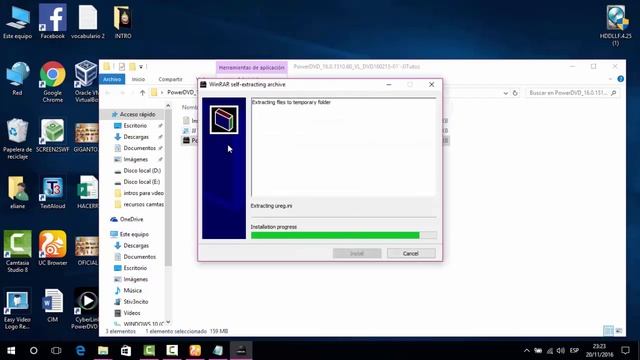Launch Microsoft Edge from the taskbar

(80, 351)
